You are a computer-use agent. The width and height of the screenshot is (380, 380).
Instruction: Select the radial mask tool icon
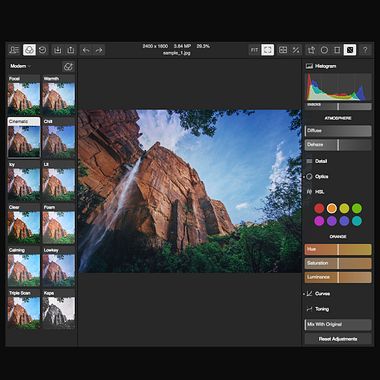(324, 50)
